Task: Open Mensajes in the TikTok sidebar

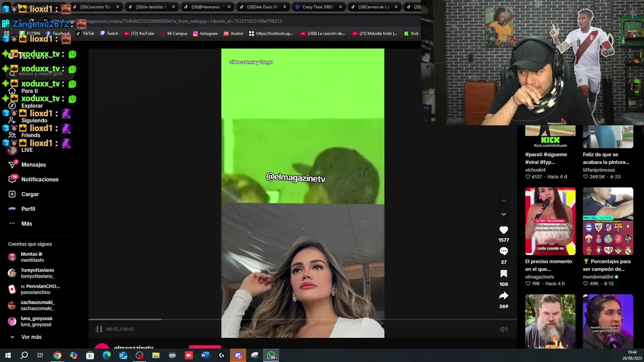Action: 27,164
